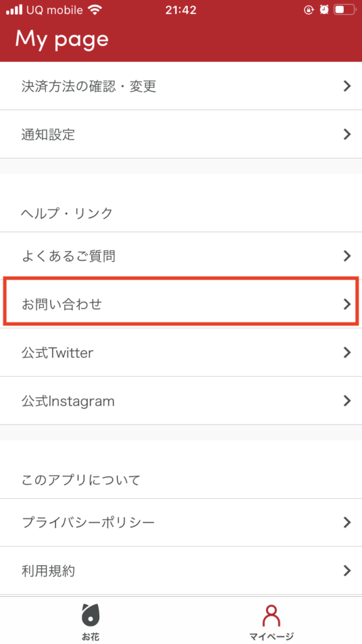
Task: Tap the cellular signal bars icon
Action: [x=14, y=10]
